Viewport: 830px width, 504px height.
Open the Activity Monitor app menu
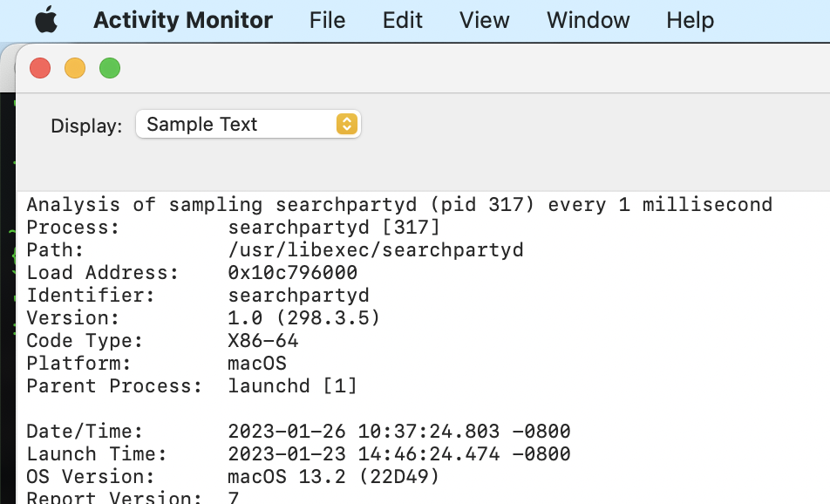click(x=183, y=20)
